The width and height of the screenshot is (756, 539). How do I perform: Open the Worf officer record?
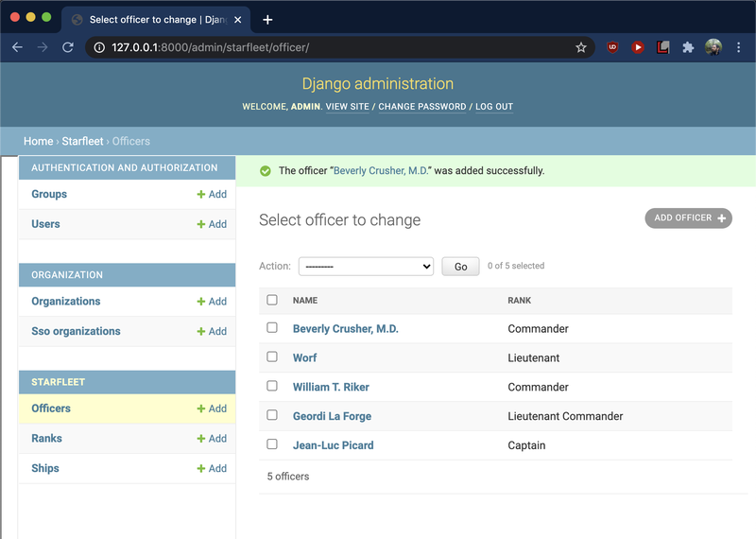pos(304,357)
